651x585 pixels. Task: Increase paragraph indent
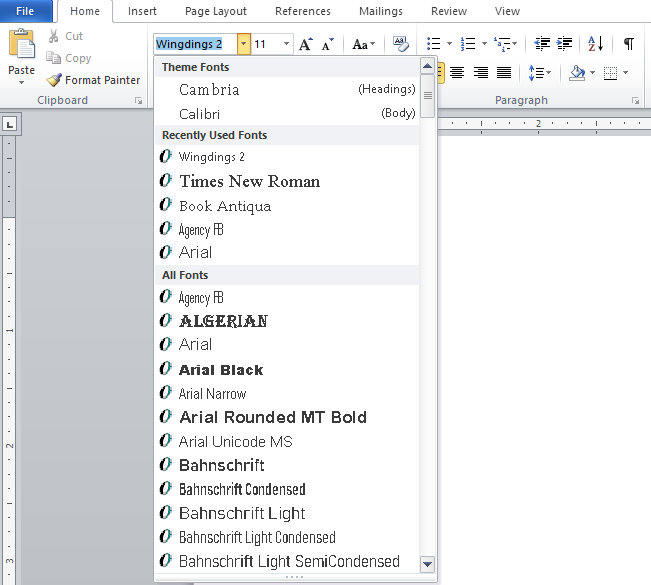click(x=564, y=44)
